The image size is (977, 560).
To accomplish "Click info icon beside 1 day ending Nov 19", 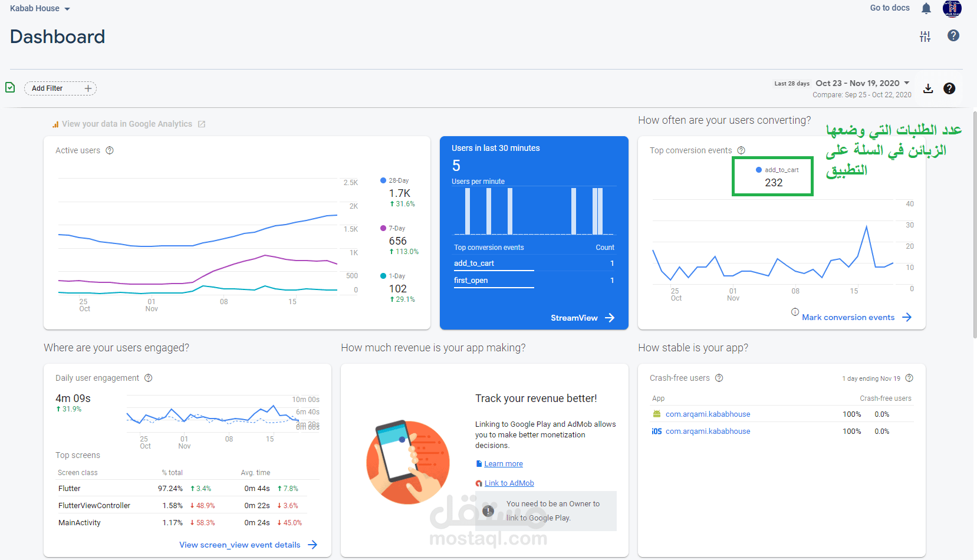I will pyautogui.click(x=909, y=378).
